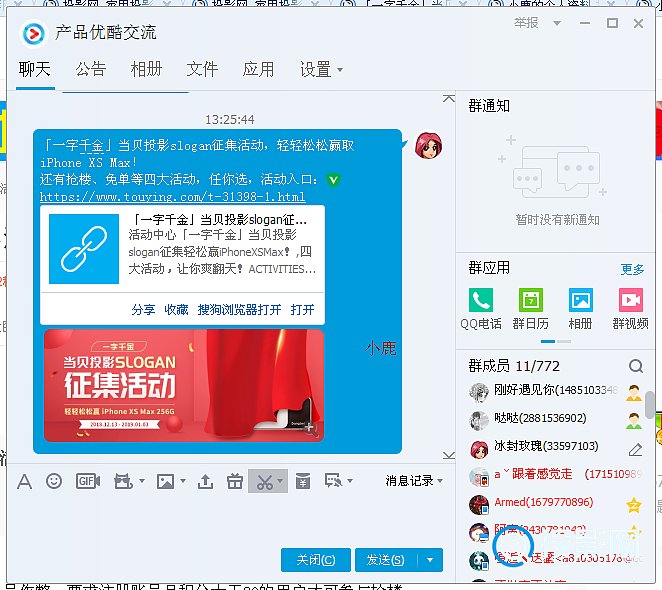662x590 pixels.
Task: Switch to the 公告 tab
Action: tap(91, 69)
